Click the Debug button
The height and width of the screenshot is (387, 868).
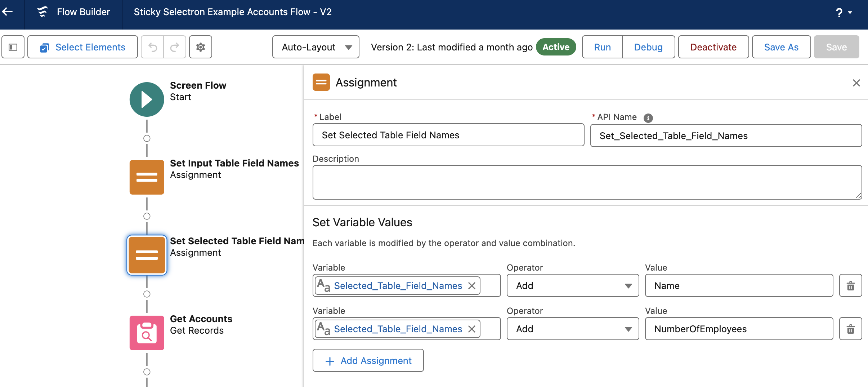(648, 47)
